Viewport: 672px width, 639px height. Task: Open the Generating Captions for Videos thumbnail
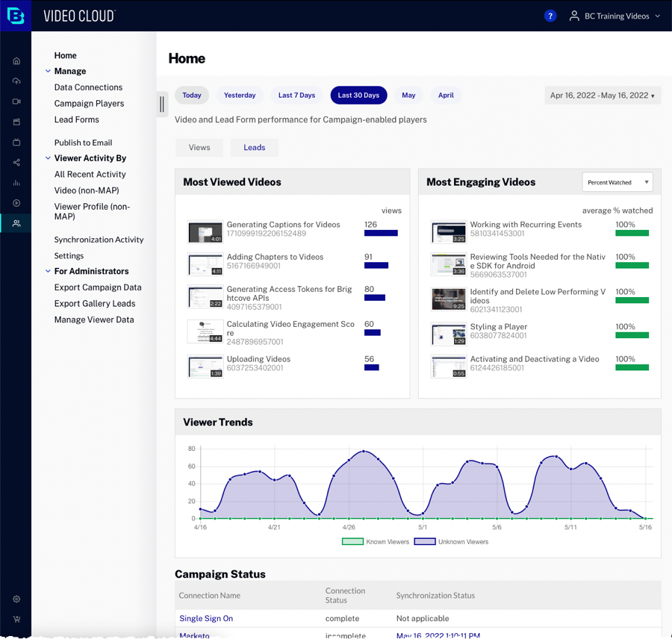tap(205, 232)
